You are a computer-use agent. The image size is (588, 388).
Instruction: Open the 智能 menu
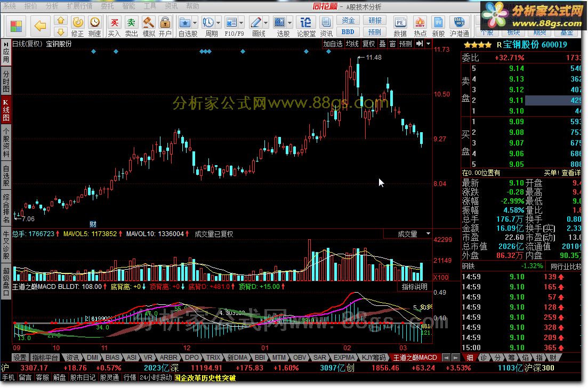tap(128, 6)
